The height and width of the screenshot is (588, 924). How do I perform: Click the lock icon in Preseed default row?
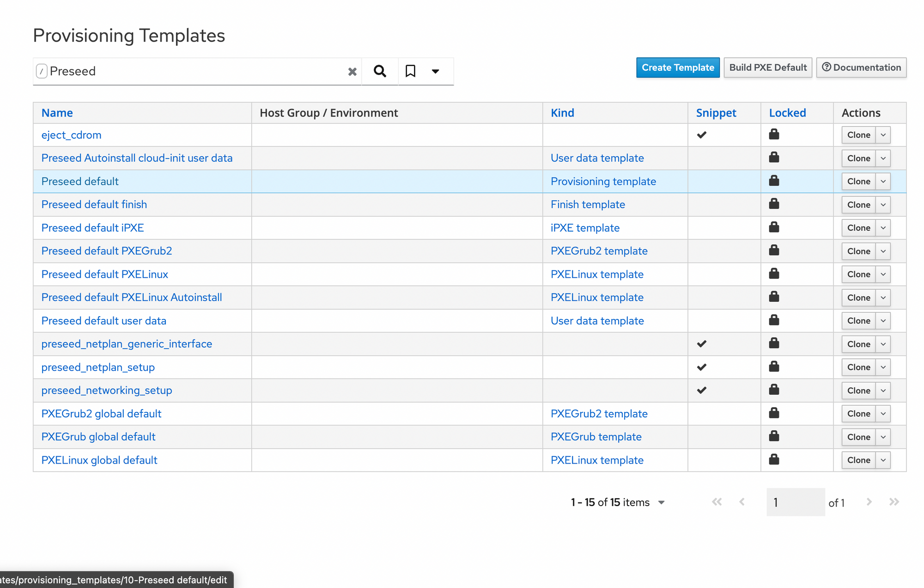coord(774,181)
